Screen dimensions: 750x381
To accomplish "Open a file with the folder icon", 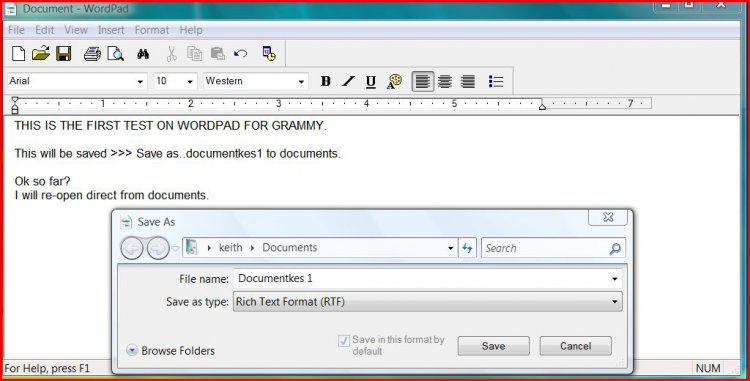I will (41, 53).
